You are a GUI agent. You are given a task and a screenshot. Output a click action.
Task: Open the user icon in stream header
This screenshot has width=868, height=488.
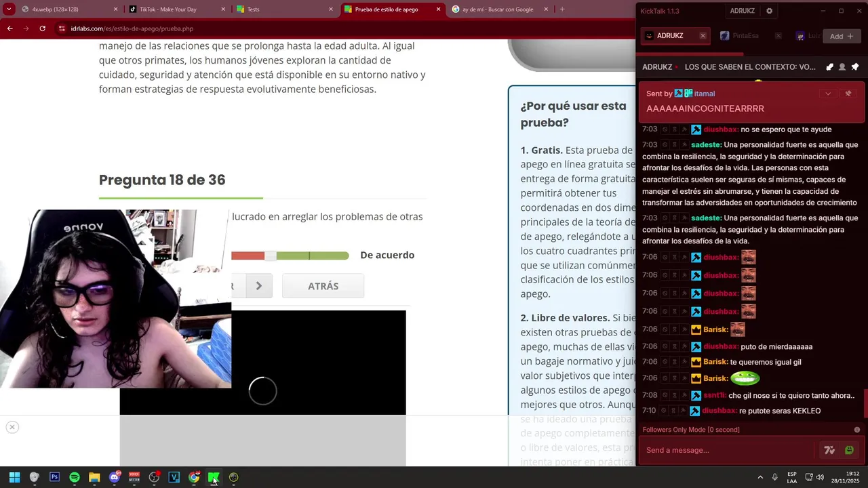tap(842, 67)
